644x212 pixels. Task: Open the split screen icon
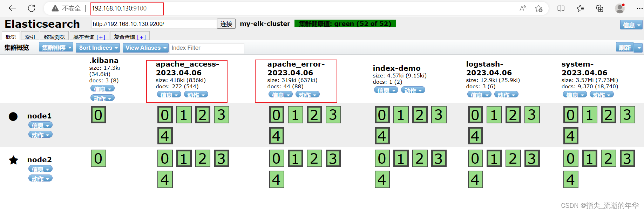561,8
